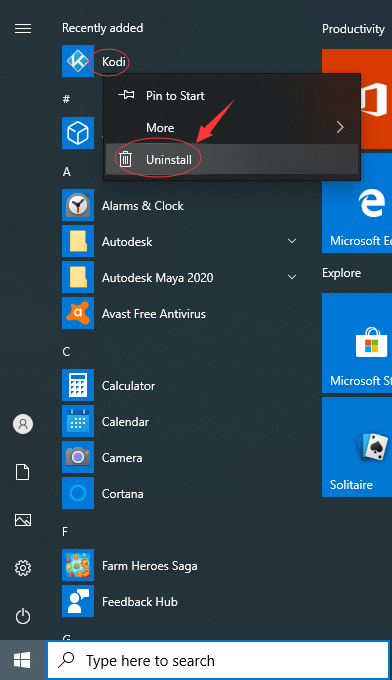Screen dimensions: 392x680
Task: Launch the Camera app icon
Action: click(78, 457)
